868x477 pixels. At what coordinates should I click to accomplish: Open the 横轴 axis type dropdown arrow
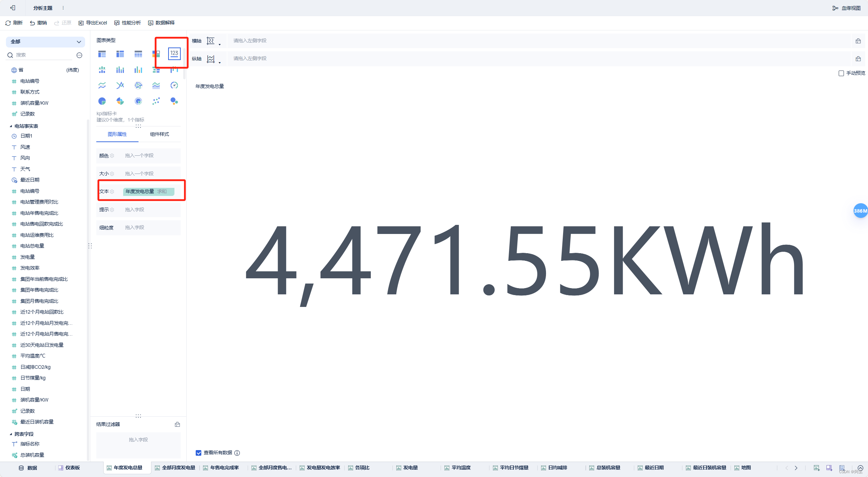tap(220, 45)
